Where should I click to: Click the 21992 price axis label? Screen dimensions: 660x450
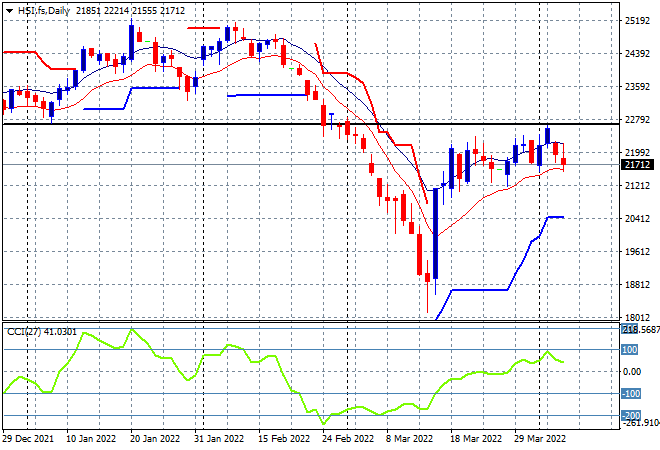coord(637,152)
